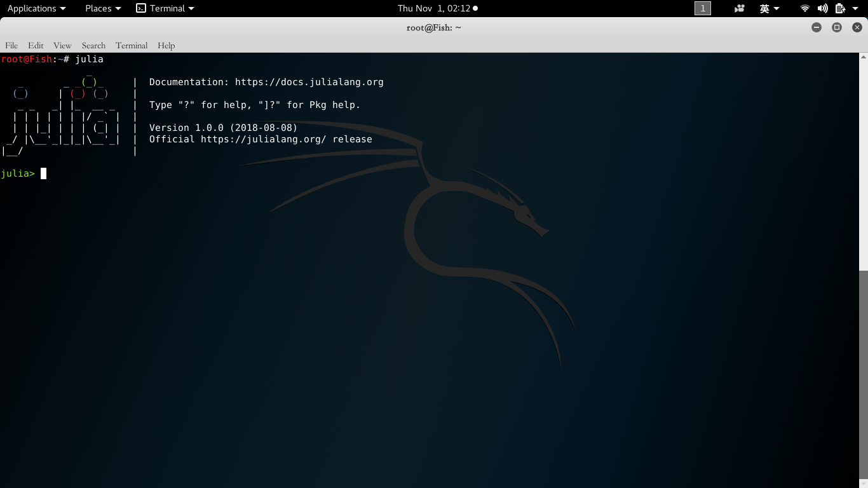Click the green julia> prompt text

(x=18, y=173)
